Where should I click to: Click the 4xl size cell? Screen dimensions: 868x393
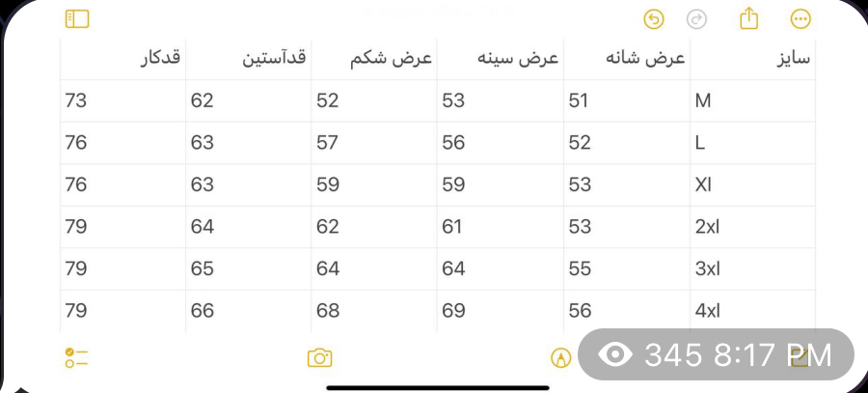click(753, 311)
